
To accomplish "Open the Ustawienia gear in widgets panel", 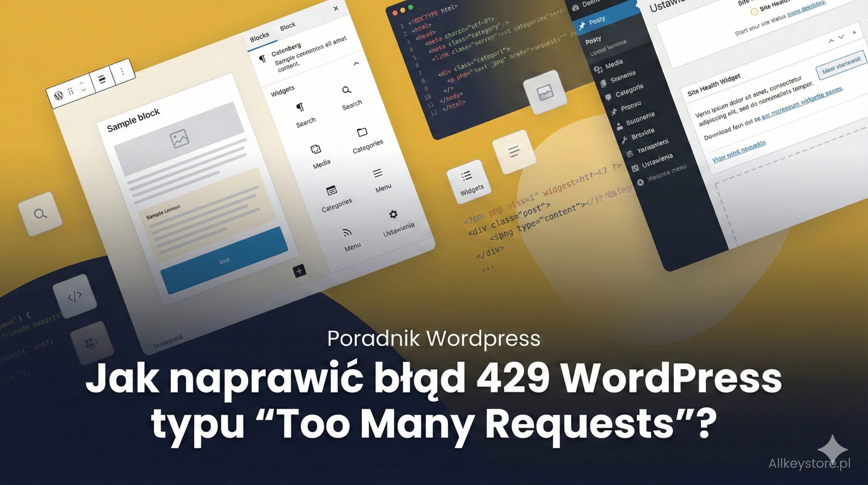I will (393, 214).
